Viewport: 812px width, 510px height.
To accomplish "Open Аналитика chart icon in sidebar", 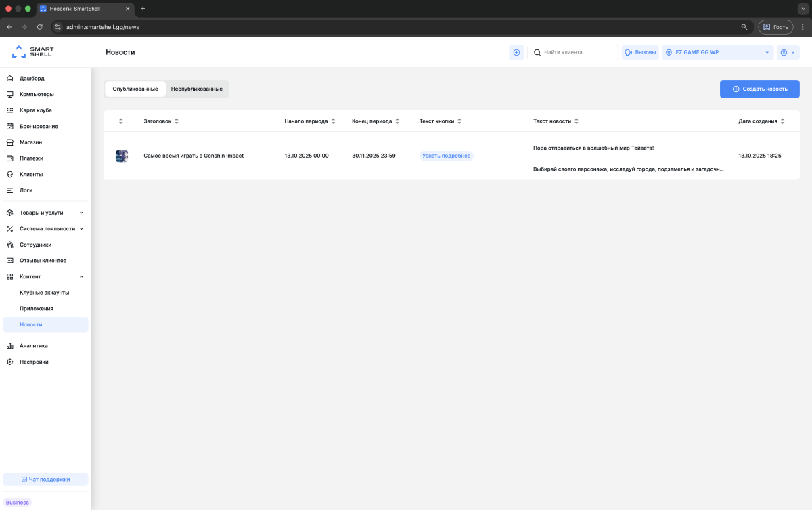I will (x=10, y=346).
